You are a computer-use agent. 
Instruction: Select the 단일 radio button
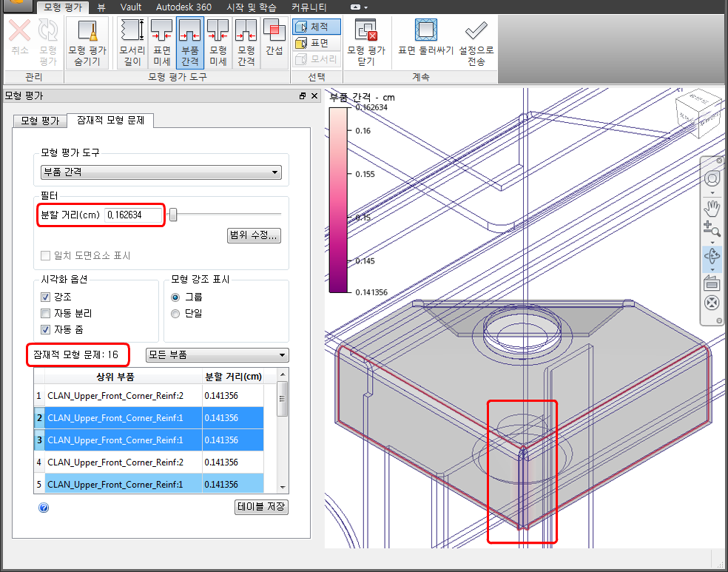pyautogui.click(x=175, y=314)
